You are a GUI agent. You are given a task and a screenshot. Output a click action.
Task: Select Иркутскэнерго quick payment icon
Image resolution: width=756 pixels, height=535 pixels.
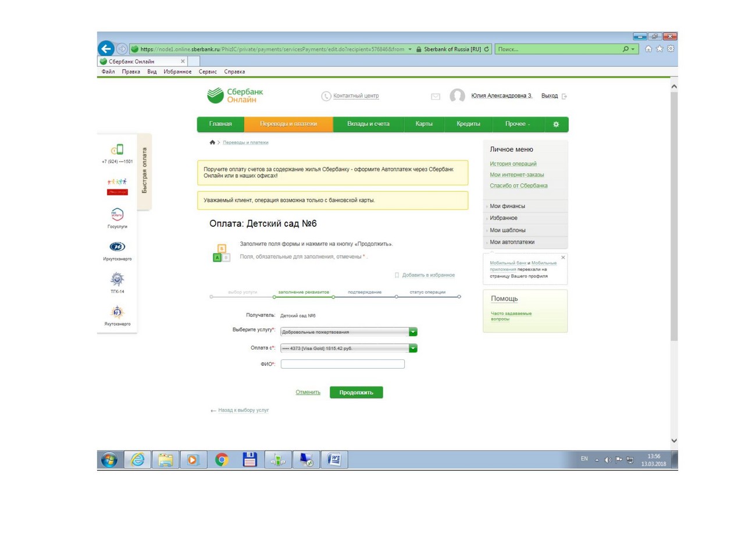(117, 247)
